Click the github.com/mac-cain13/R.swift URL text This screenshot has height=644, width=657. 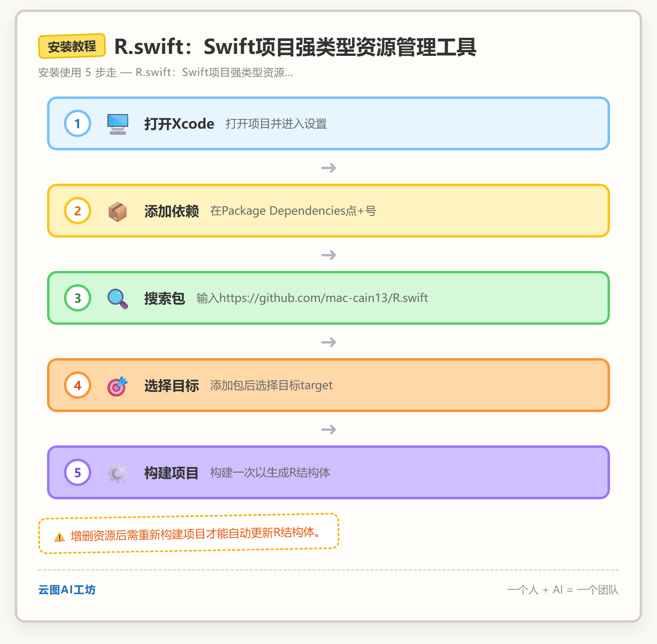tap(324, 298)
